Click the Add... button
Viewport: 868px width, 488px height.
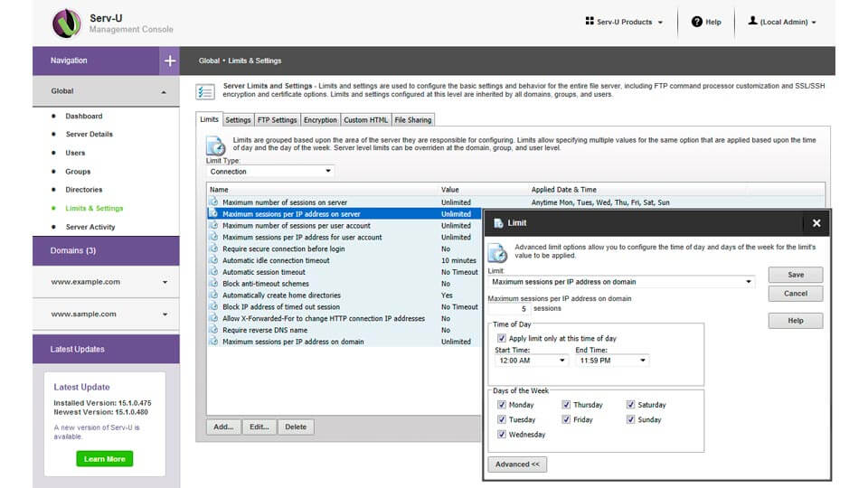pos(223,427)
